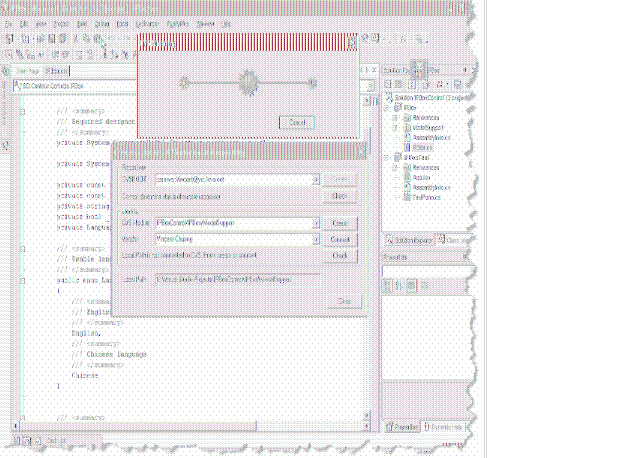Collapse the first summary comment outline
Viewport: 640px width, 458px height.
tap(23, 111)
